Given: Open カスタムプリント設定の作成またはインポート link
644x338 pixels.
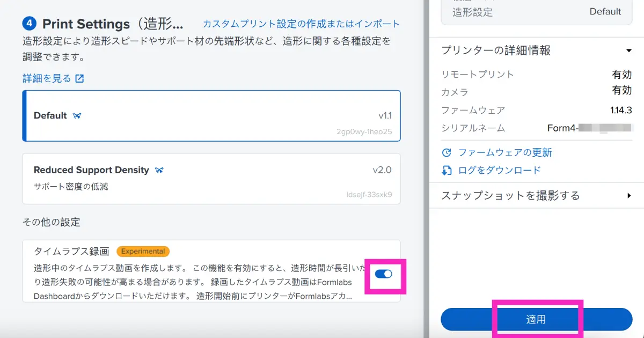Looking at the screenshot, I should pos(301,24).
